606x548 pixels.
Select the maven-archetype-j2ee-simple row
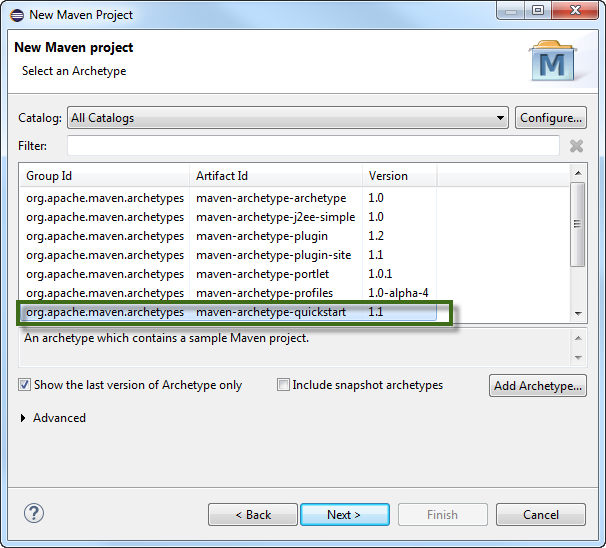tap(228, 217)
